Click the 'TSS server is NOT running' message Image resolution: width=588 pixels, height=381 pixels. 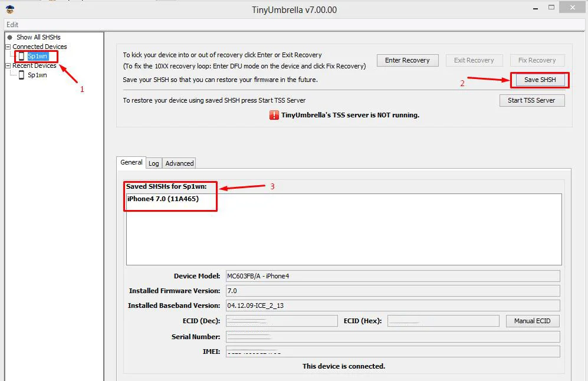(350, 115)
